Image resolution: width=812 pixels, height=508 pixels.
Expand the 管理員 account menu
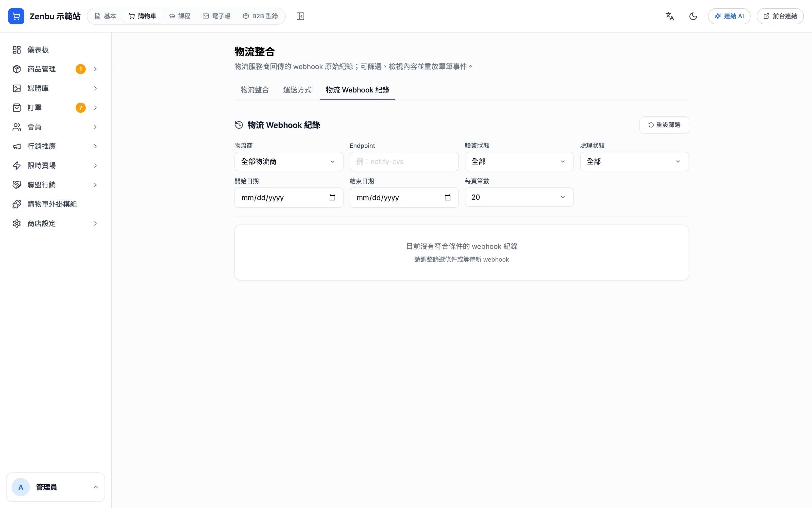[x=55, y=487]
